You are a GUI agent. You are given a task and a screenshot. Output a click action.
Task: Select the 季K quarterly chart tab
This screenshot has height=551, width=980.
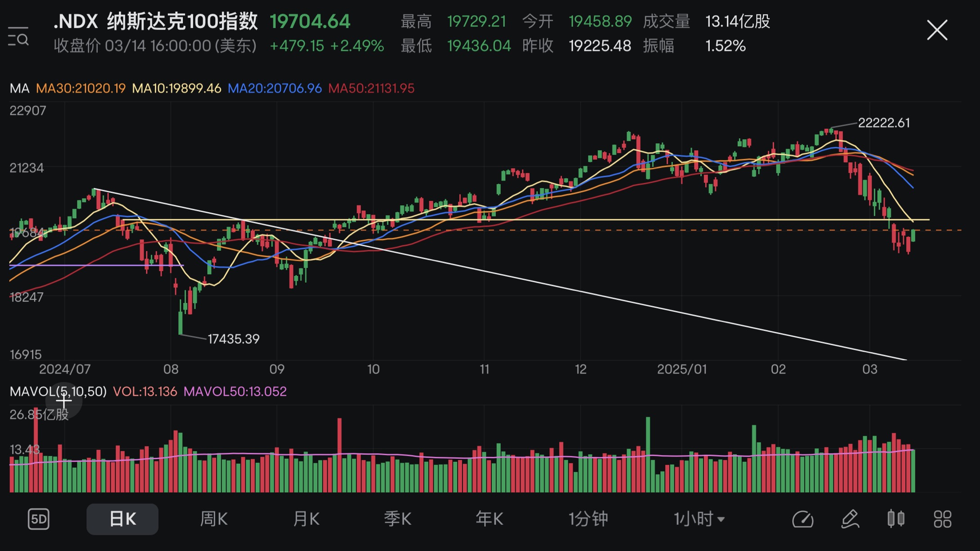click(398, 519)
